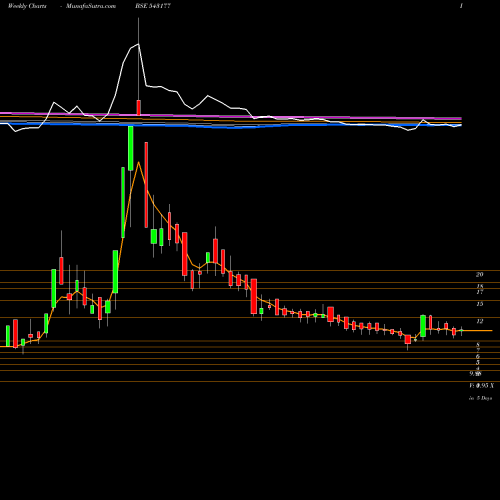Click the white indicator line's highest peak
The height and width of the screenshot is (500, 500).
click(x=138, y=44)
